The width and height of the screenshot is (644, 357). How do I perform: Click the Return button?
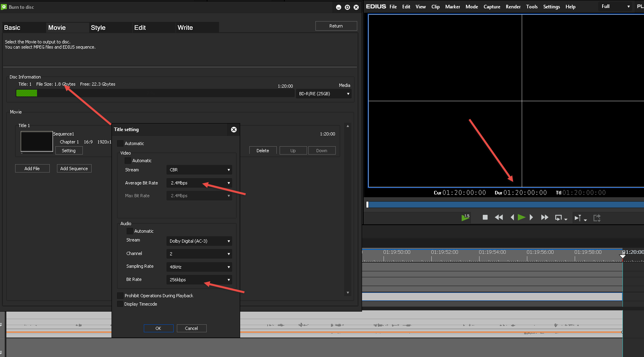tap(336, 26)
